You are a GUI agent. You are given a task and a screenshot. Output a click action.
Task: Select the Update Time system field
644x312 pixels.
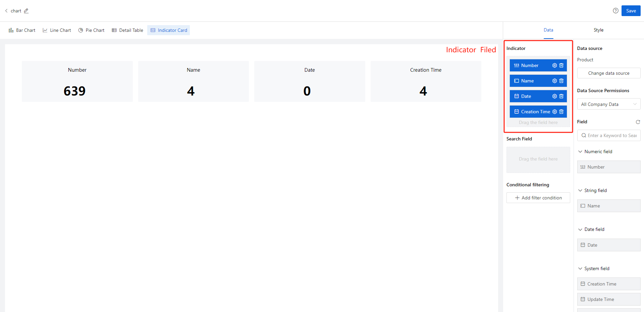[x=609, y=299]
